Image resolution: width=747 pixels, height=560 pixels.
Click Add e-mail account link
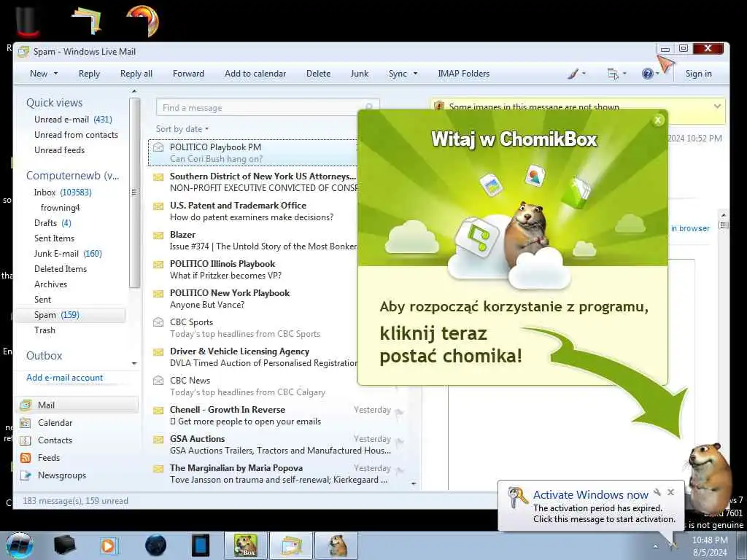click(x=64, y=378)
